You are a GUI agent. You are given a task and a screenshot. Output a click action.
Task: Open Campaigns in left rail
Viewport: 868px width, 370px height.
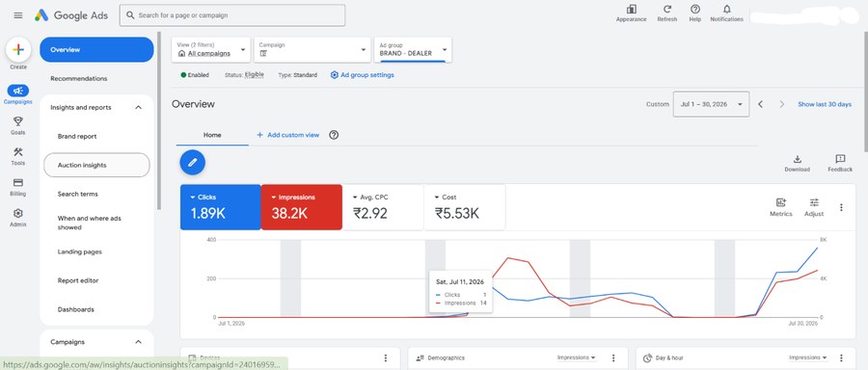pos(18,94)
